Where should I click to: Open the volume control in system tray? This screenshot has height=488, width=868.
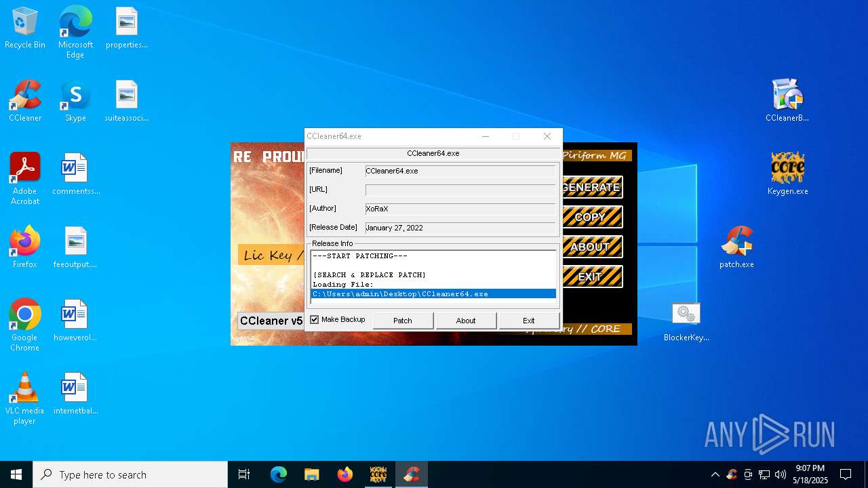781,474
